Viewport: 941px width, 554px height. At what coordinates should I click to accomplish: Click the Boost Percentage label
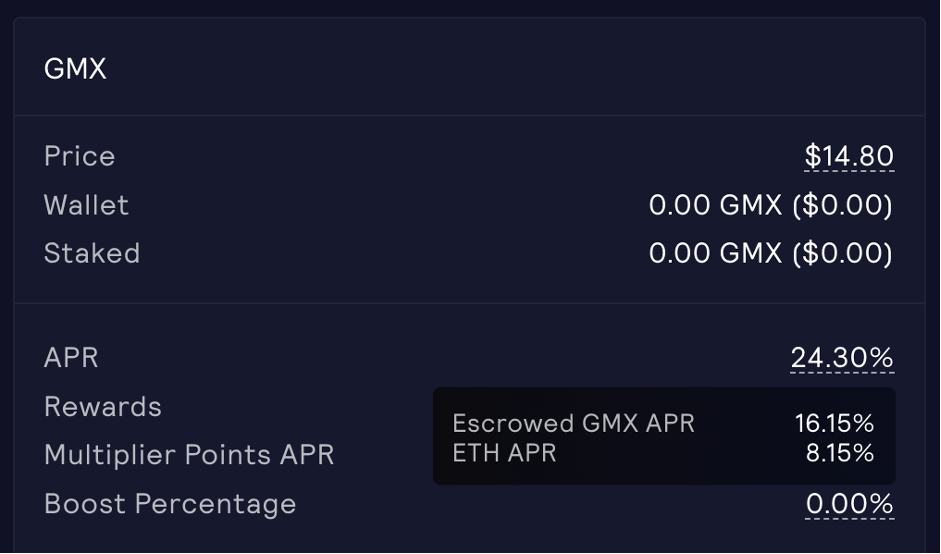(x=170, y=504)
